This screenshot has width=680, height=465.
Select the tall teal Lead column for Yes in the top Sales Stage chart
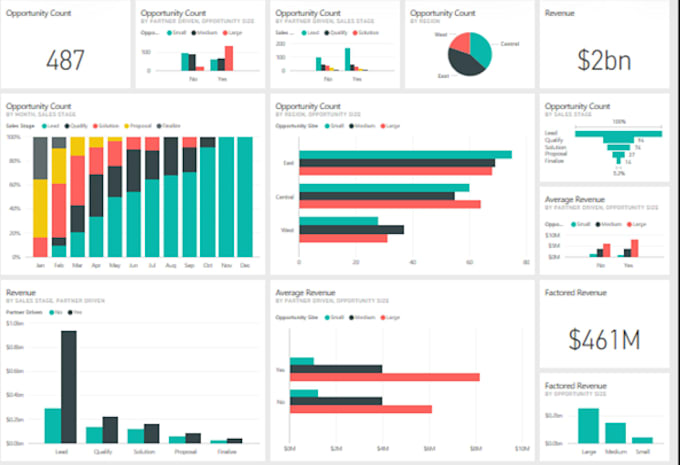[347, 59]
